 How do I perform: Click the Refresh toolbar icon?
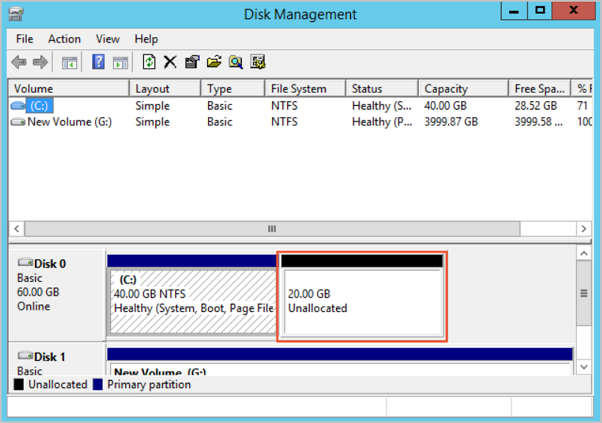pyautogui.click(x=149, y=62)
